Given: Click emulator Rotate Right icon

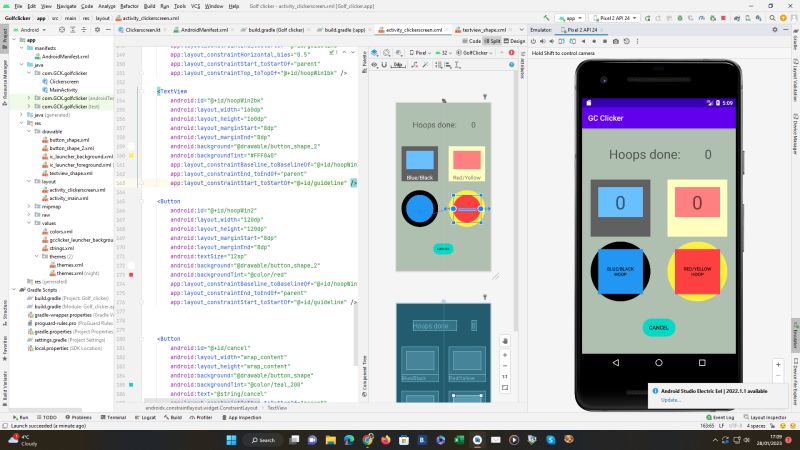Looking at the screenshot, I should [572, 41].
